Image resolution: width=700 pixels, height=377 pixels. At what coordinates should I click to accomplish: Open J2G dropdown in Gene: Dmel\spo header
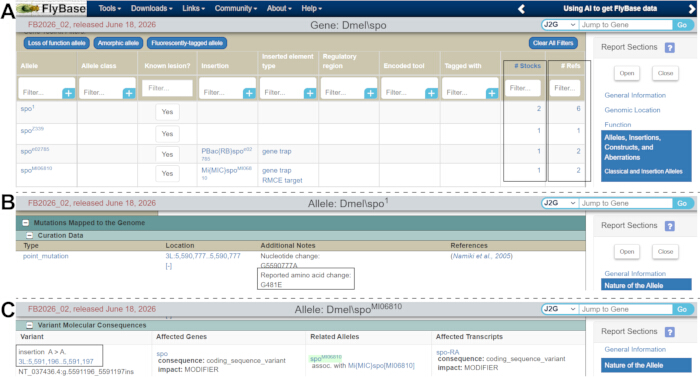560,25
